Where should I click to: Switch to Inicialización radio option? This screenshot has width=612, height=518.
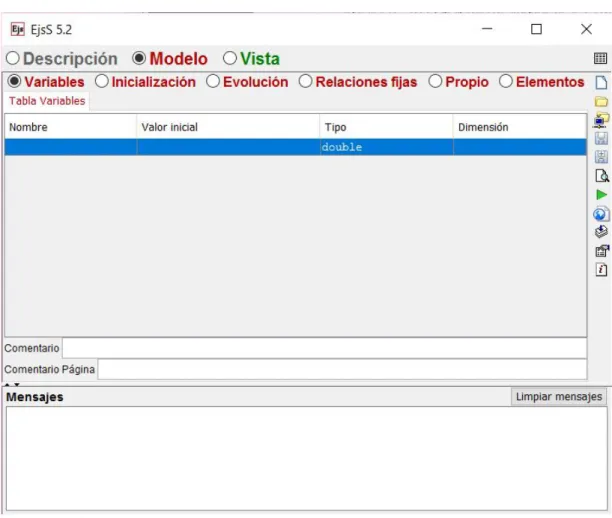tap(145, 82)
